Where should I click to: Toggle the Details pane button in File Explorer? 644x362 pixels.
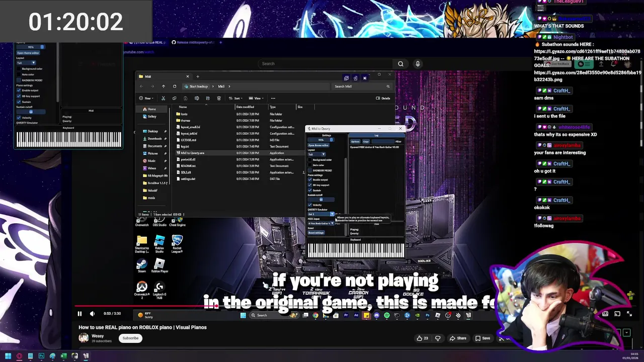[383, 98]
